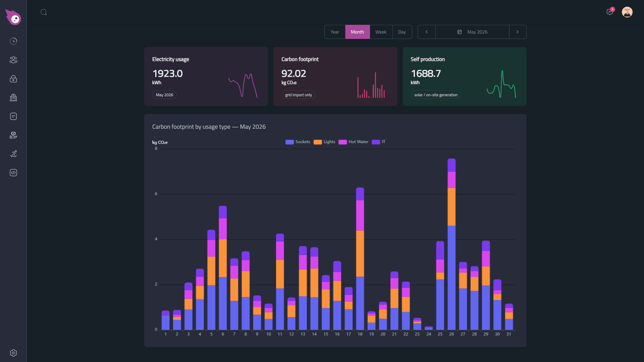This screenshot has height=362, width=644.
Task: Click the Electricity usage sparkline chart
Action: pyautogui.click(x=243, y=85)
